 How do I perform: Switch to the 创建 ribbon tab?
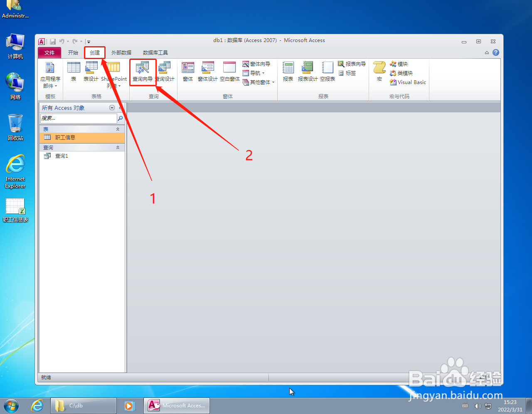pos(95,52)
